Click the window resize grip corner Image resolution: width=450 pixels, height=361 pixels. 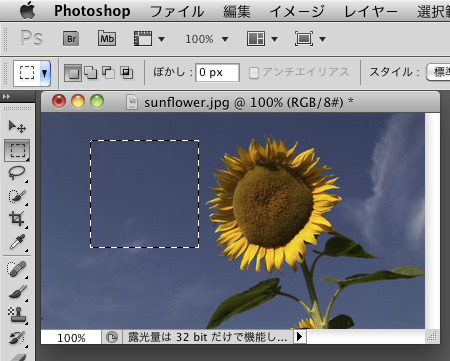432,336
